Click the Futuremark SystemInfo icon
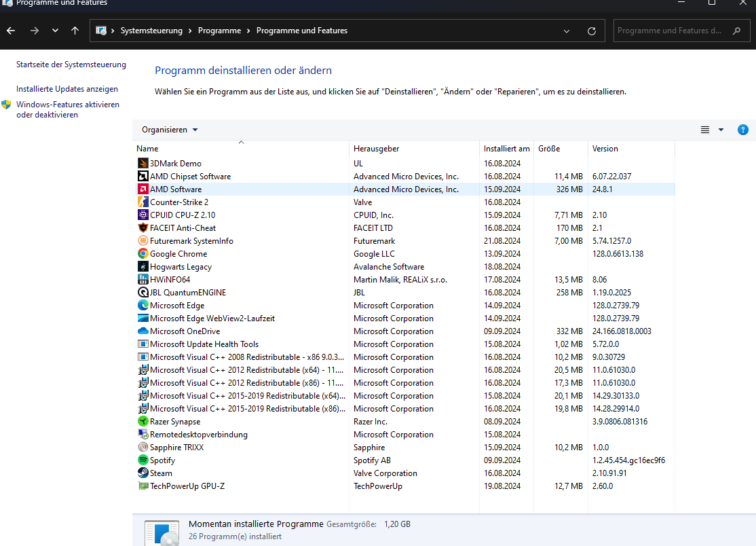The height and width of the screenshot is (546, 756). [143, 240]
